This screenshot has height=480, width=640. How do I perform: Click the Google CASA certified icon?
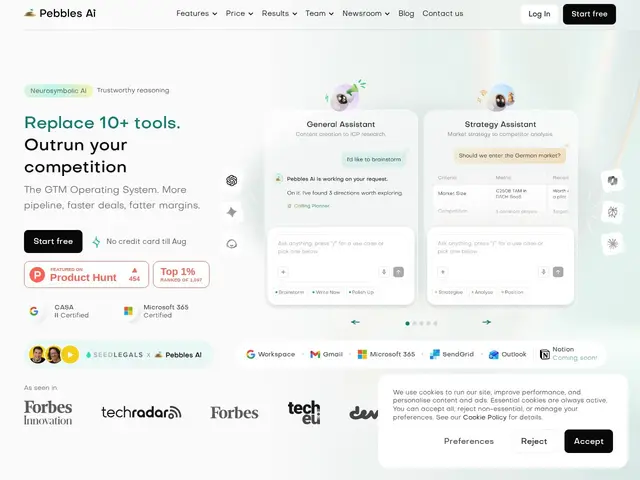pyautogui.click(x=34, y=311)
